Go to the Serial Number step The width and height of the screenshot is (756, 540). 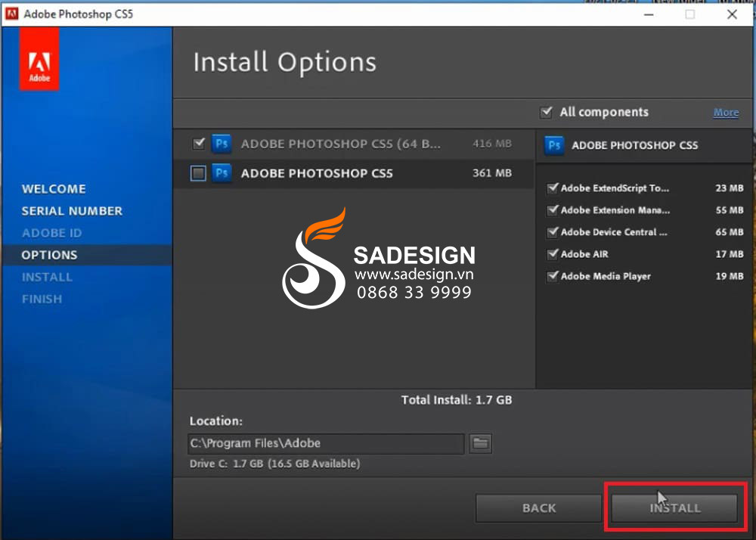pos(73,211)
